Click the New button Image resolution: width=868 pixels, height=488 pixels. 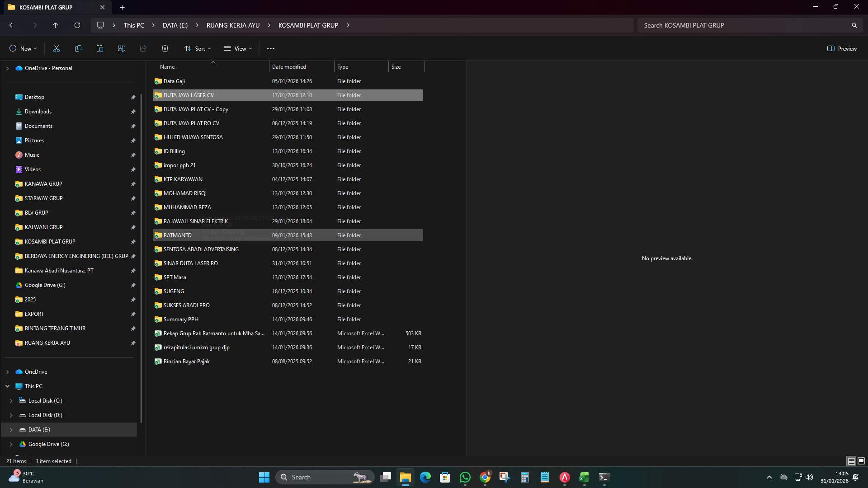pyautogui.click(x=23, y=48)
